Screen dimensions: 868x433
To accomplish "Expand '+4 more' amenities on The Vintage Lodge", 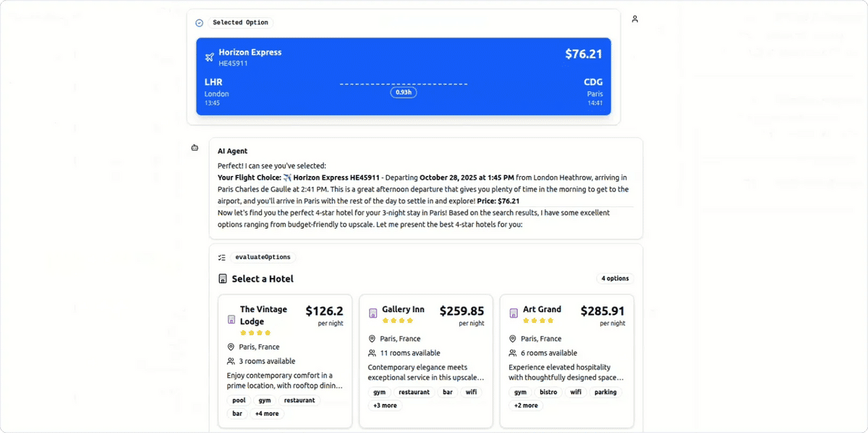I will (x=267, y=413).
